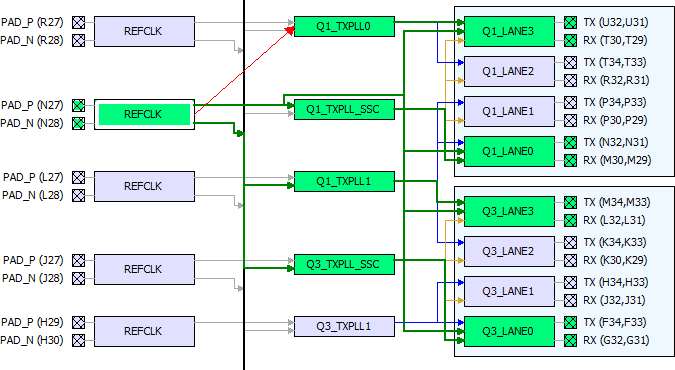Click the RX (G32,G31) pad icon
The width and height of the screenshot is (675, 370).
[570, 340]
